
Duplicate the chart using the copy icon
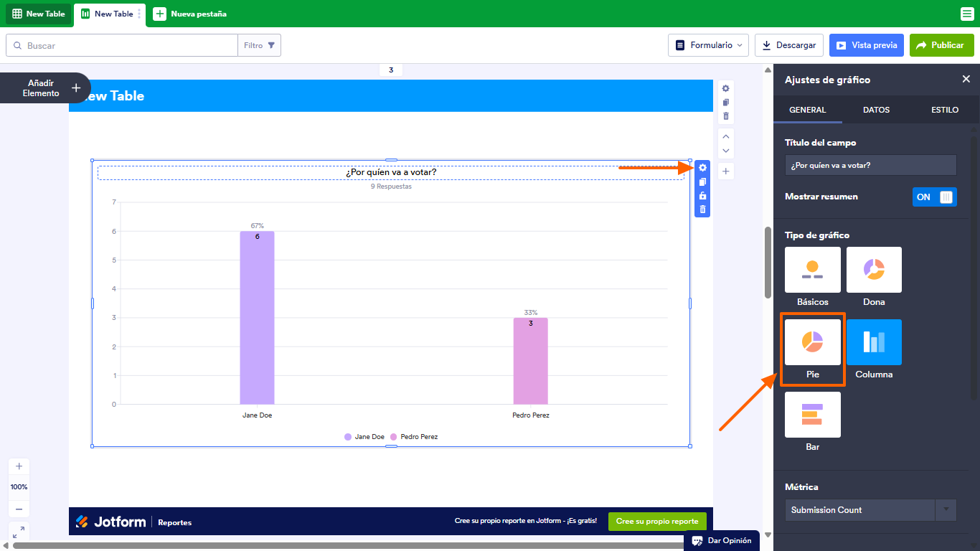click(x=702, y=182)
